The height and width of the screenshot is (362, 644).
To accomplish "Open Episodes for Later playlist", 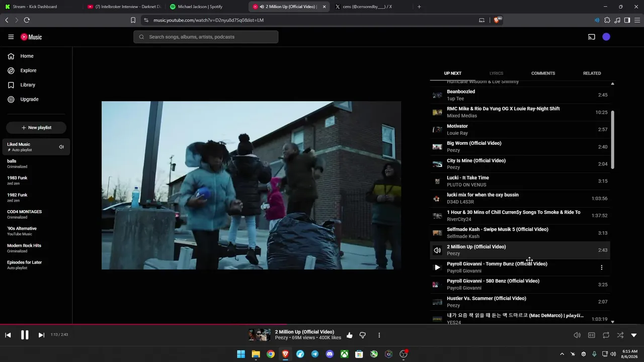I will pyautogui.click(x=36, y=265).
